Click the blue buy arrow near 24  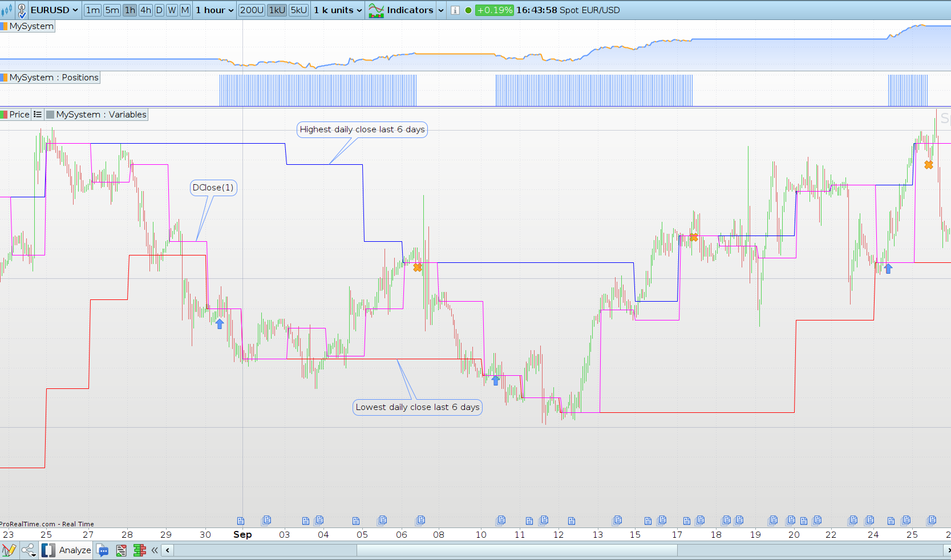click(888, 268)
